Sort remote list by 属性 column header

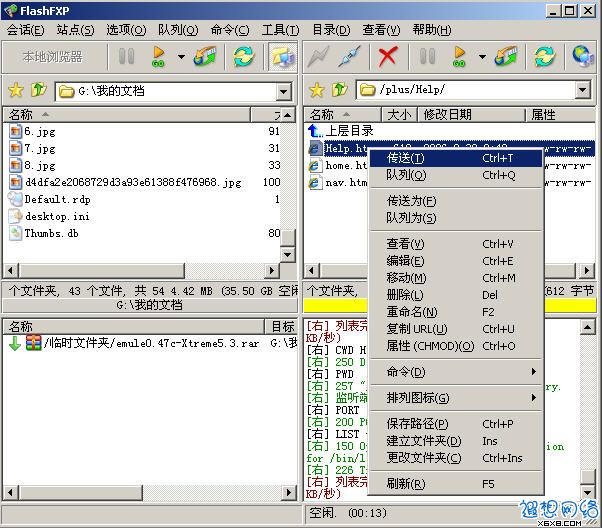click(x=561, y=115)
